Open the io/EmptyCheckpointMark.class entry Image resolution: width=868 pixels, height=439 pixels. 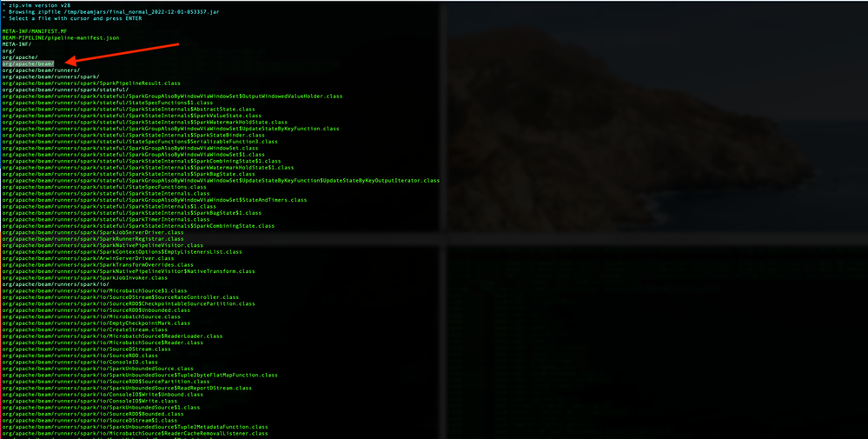click(96, 323)
